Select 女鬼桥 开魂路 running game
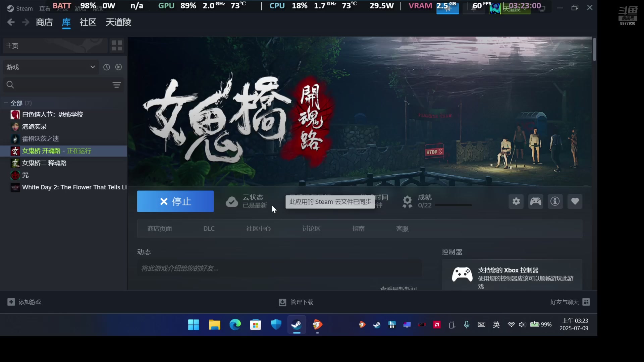Image resolution: width=644 pixels, height=362 pixels. [x=64, y=151]
